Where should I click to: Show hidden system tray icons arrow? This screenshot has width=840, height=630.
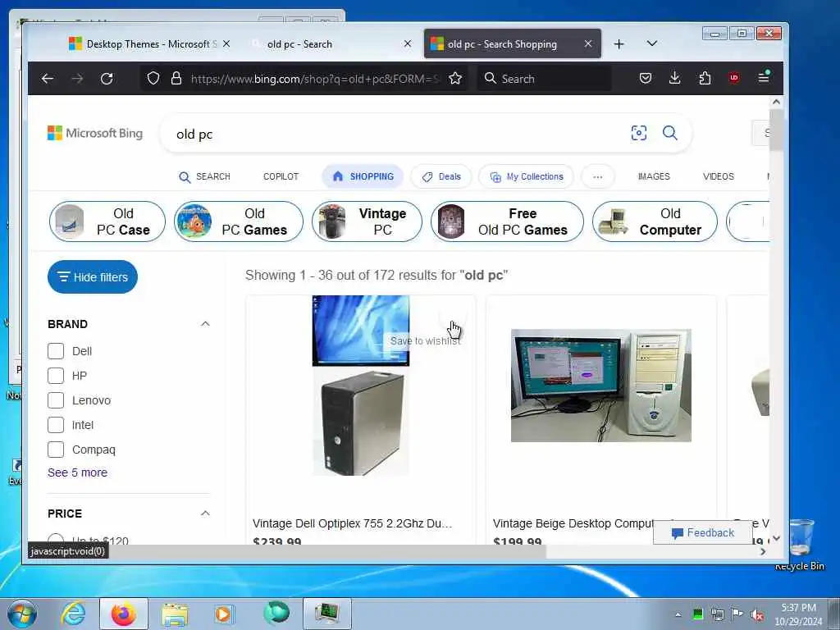[x=678, y=615]
